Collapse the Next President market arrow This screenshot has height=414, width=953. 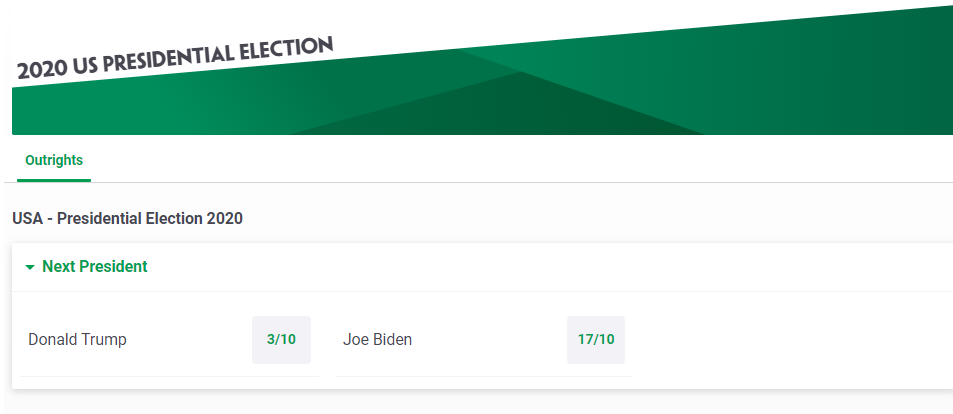pyautogui.click(x=30, y=267)
